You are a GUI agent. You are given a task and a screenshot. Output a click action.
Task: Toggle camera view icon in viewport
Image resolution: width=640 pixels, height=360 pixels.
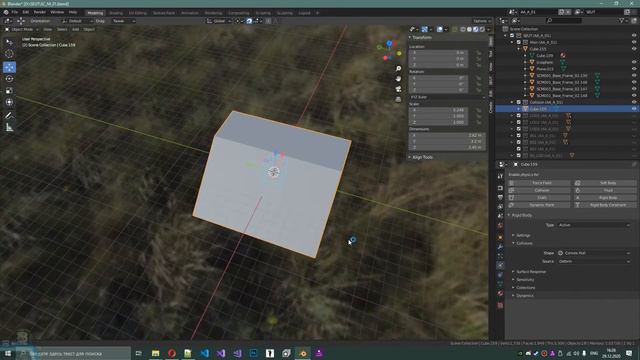[398, 89]
